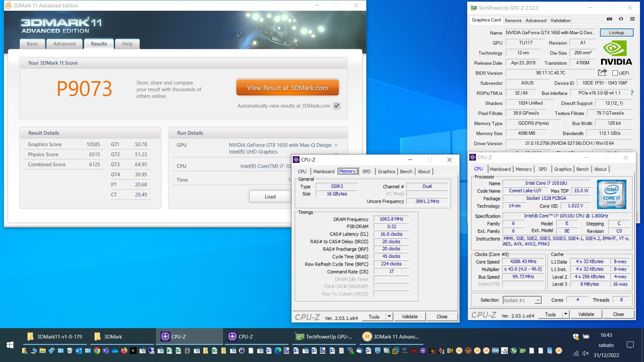Open Tools dropdown arrow in Memory CPU-Z
The image size is (644, 362).
389,316
